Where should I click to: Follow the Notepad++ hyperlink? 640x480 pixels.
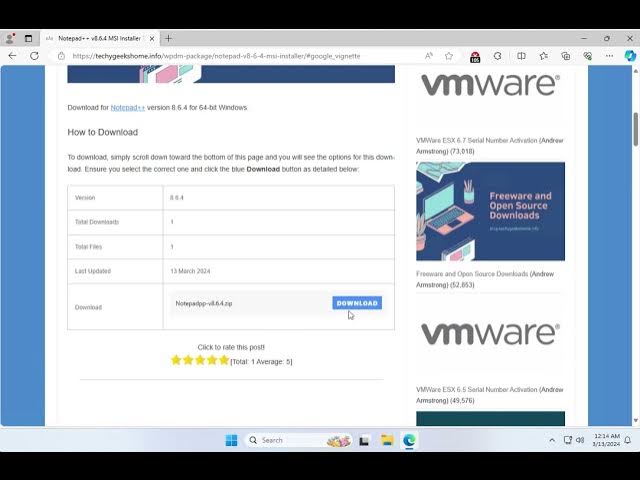tap(128, 107)
